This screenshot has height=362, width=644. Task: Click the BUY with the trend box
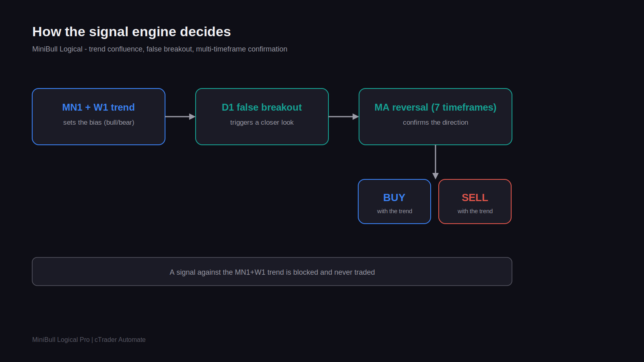click(x=394, y=202)
